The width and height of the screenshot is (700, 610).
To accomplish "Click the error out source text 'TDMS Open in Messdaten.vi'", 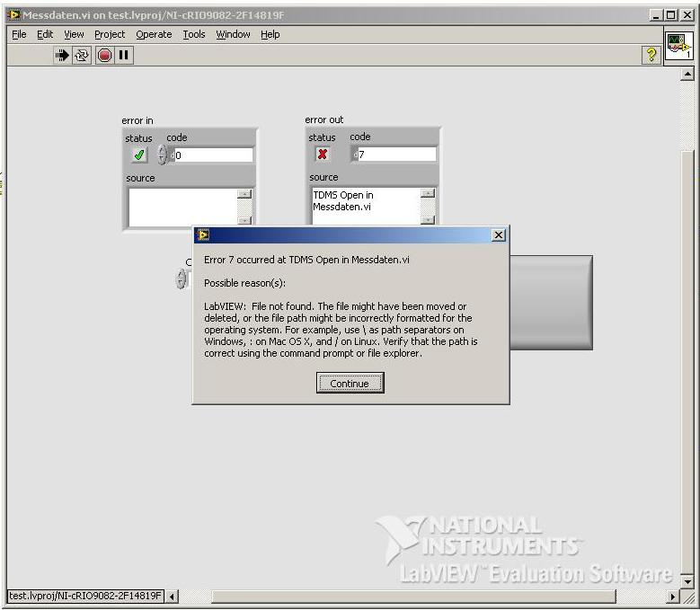I will pyautogui.click(x=343, y=201).
